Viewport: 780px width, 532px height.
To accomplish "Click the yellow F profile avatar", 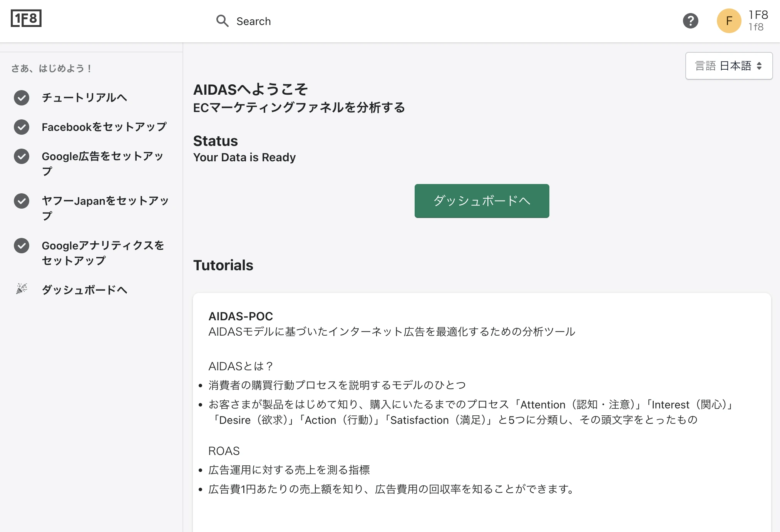I will (728, 21).
